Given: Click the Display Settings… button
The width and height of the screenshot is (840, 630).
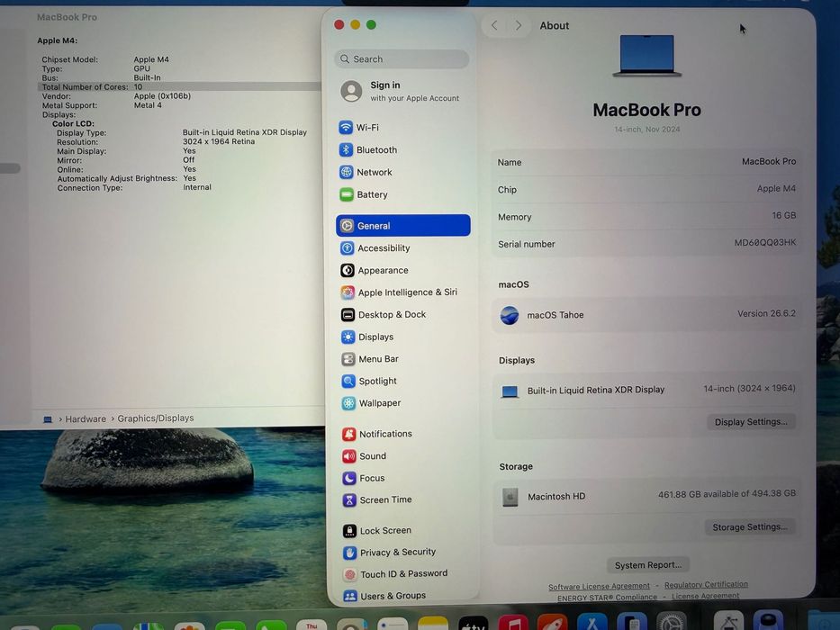Looking at the screenshot, I should pos(751,421).
